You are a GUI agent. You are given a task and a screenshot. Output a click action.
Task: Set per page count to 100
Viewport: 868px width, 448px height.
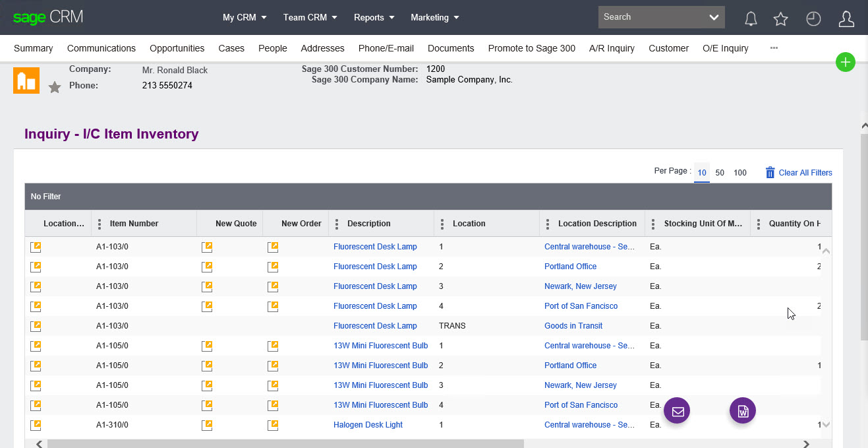point(740,173)
